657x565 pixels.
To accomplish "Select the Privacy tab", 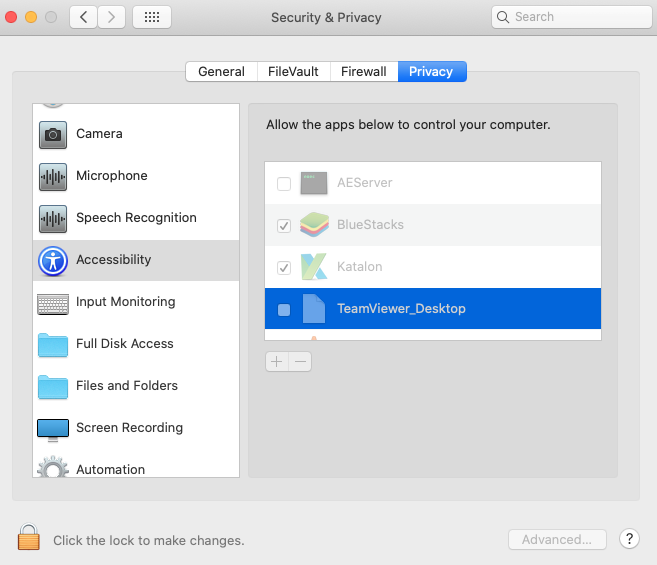I will [432, 72].
